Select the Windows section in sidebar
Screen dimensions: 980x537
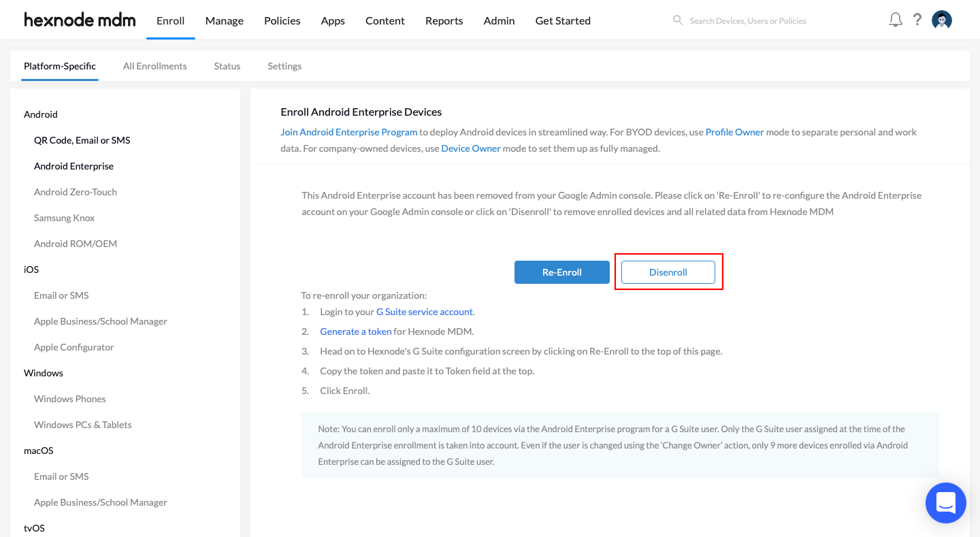[x=44, y=373]
